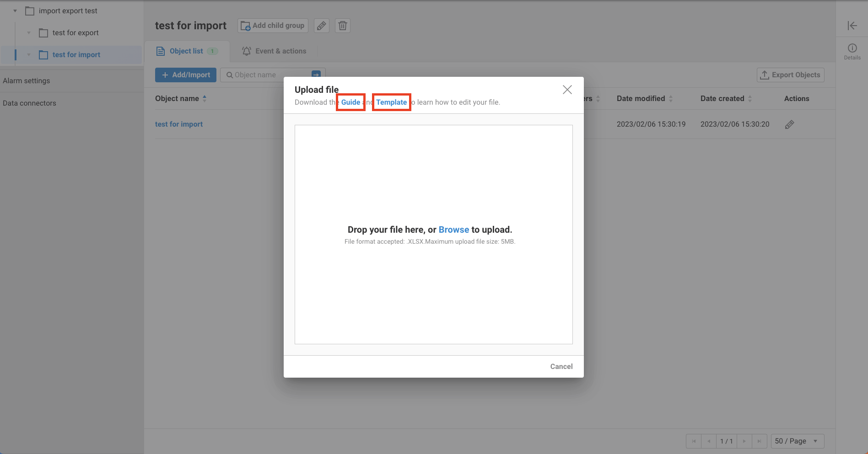Download the Template link
The height and width of the screenshot is (454, 868).
point(391,102)
